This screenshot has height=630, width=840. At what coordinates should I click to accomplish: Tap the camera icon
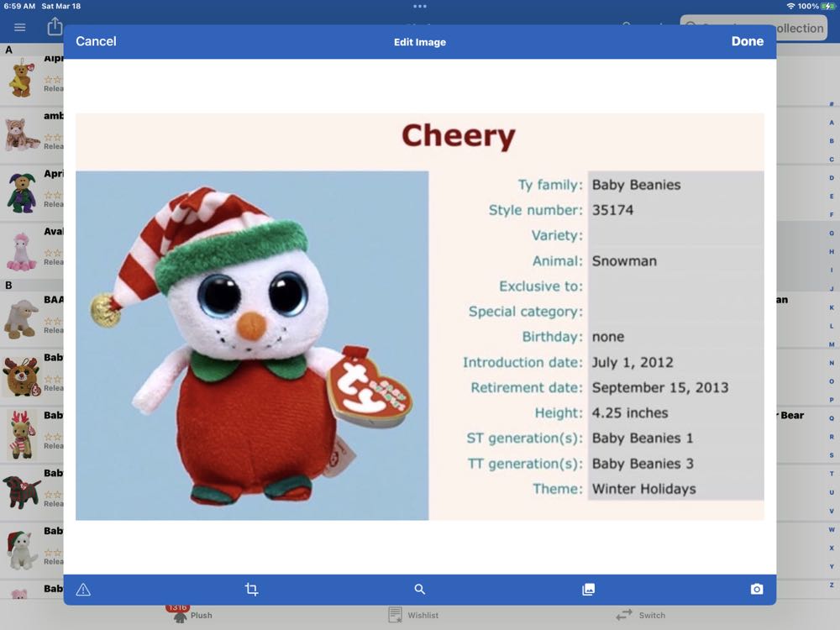point(757,590)
